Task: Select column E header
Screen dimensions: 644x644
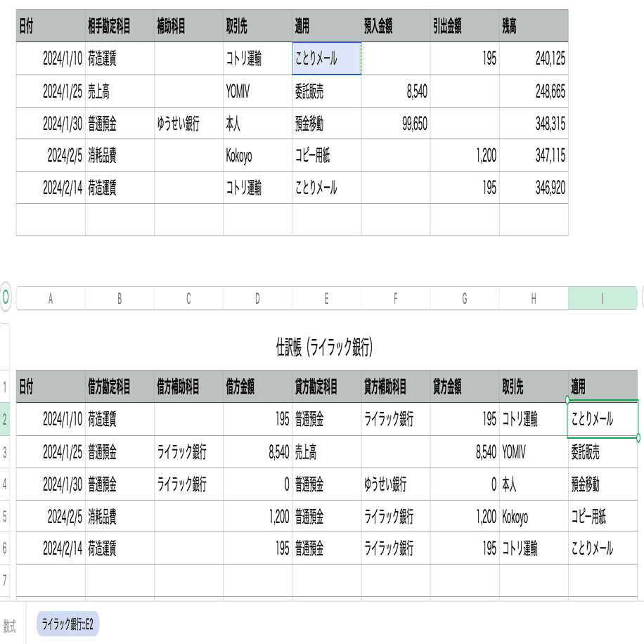Action: pyautogui.click(x=326, y=298)
